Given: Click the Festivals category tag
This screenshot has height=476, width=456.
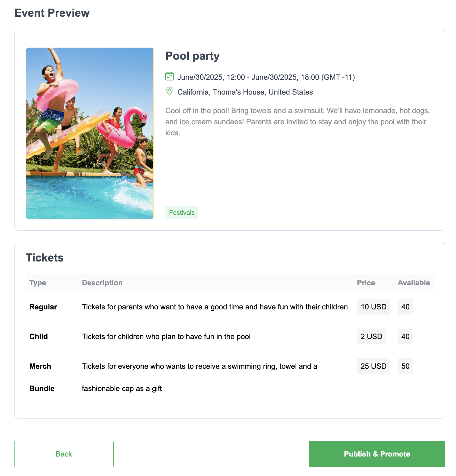Looking at the screenshot, I should coord(182,213).
